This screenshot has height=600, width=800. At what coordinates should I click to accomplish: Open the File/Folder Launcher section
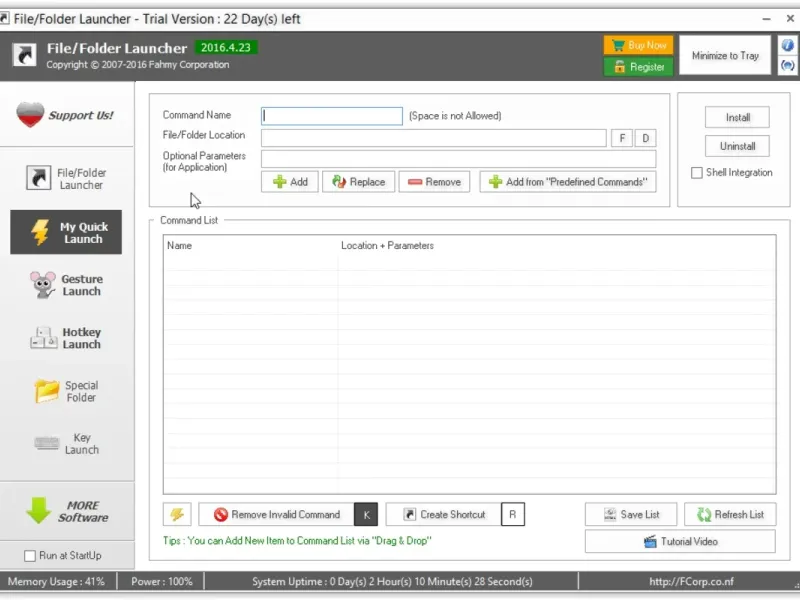[66, 179]
